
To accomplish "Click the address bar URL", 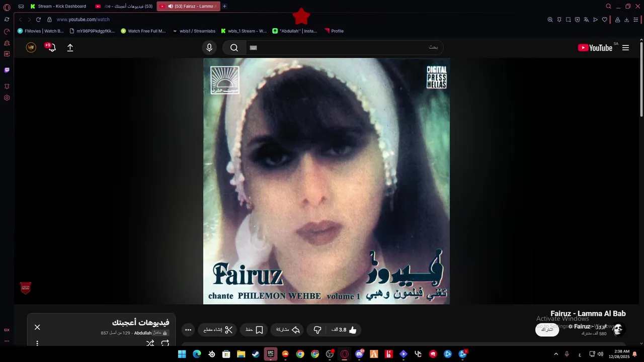I will tap(83, 20).
